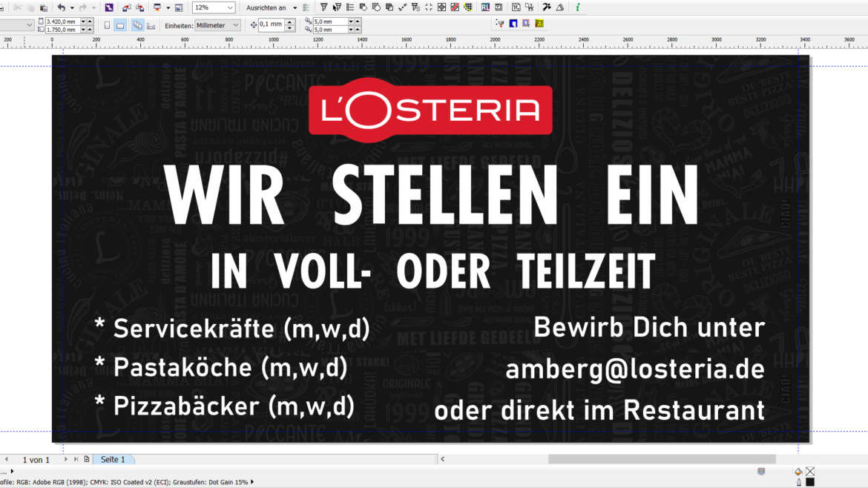
Task: Toggle apply layout to current page only
Action: click(x=151, y=25)
